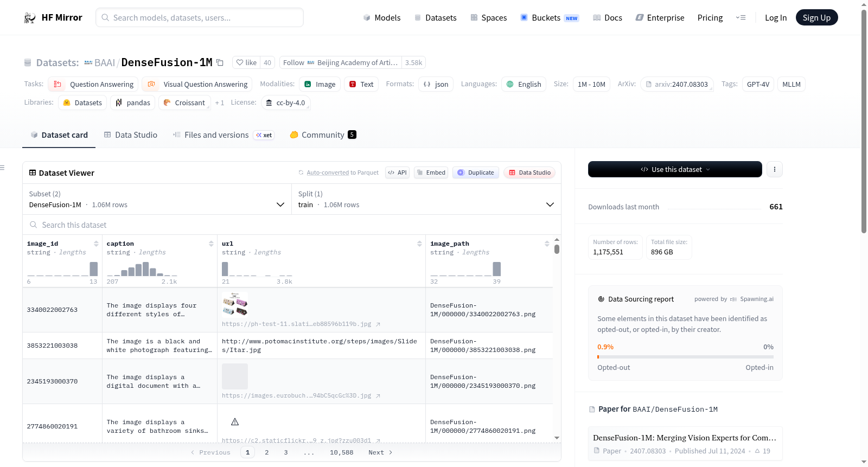Screen dimensions: 868x467
Task: Click the sort arrows on url column
Action: [419, 244]
